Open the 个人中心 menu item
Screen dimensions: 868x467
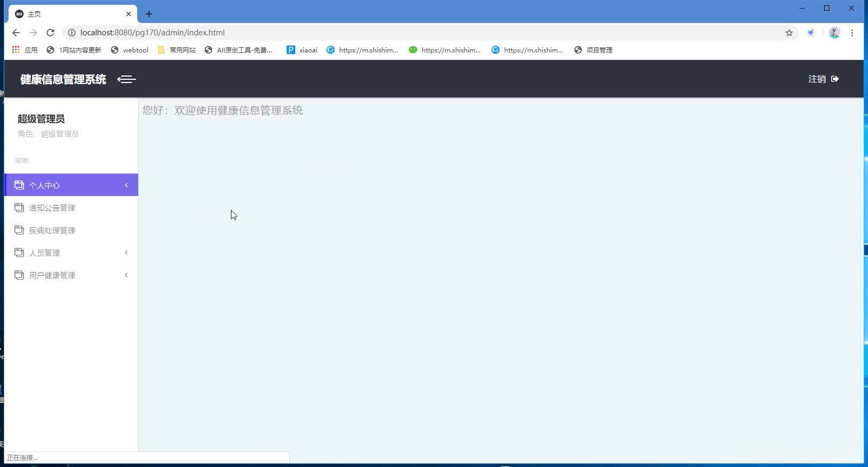71,185
